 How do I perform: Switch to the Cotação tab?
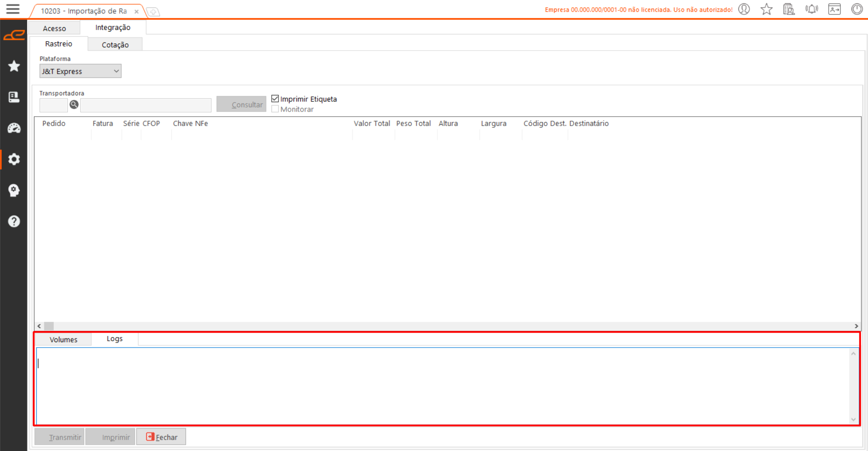point(115,45)
